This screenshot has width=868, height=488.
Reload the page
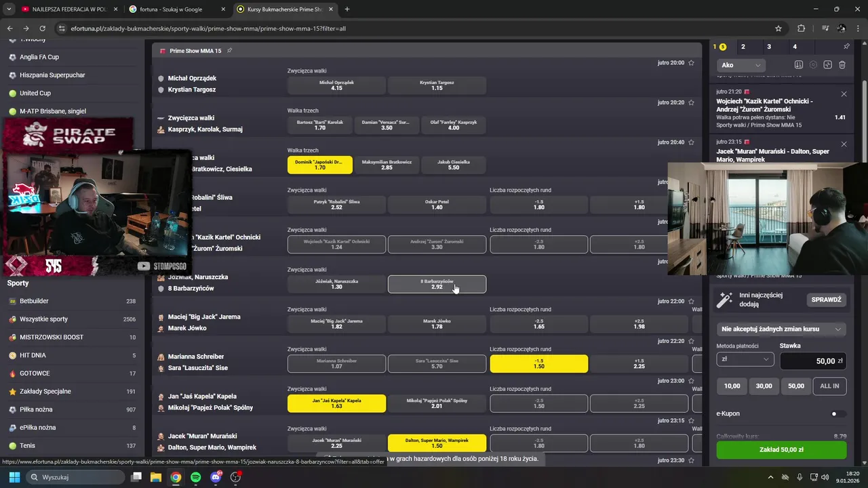(x=43, y=28)
